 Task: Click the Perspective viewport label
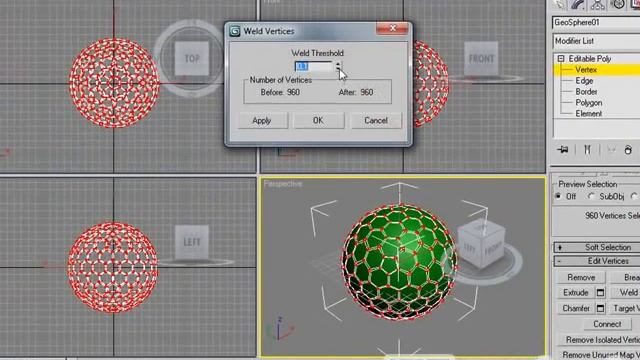point(283,184)
